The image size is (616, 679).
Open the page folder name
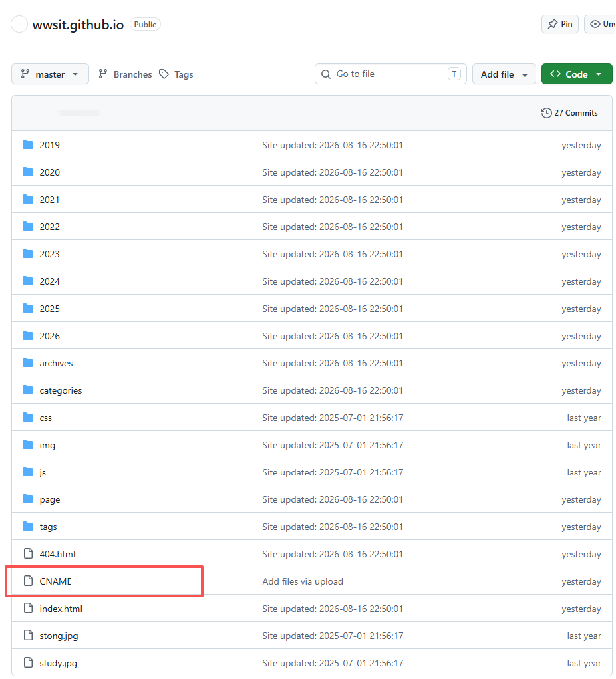click(50, 499)
